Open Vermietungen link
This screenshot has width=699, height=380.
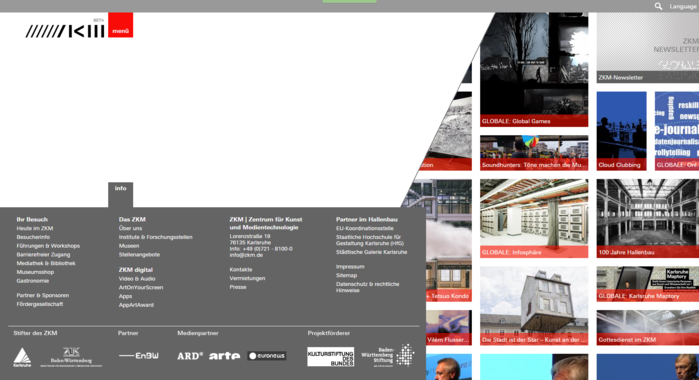pos(247,278)
